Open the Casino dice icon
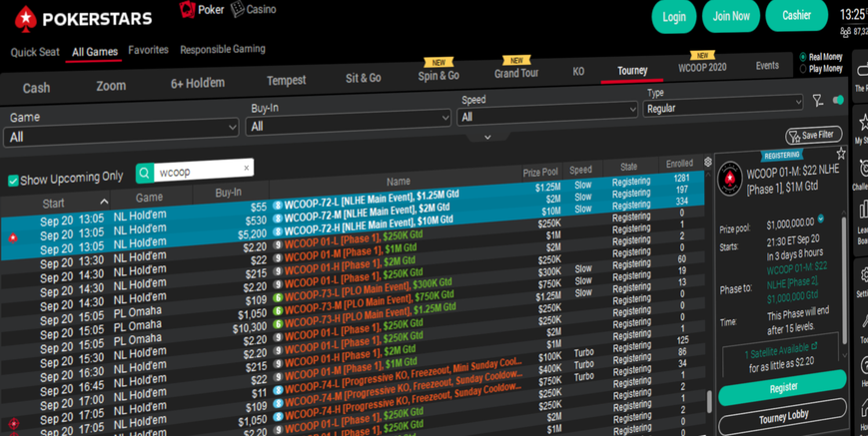868x436 pixels. [238, 9]
